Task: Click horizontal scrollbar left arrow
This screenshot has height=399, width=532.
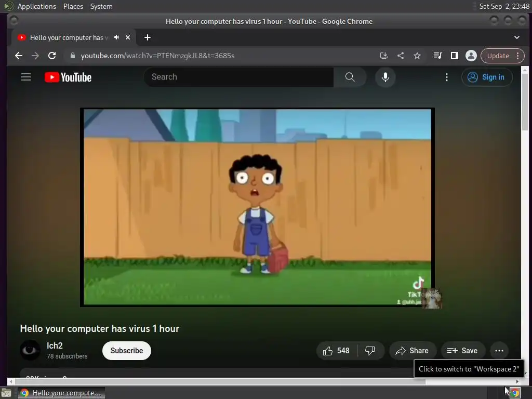Action: pyautogui.click(x=10, y=381)
